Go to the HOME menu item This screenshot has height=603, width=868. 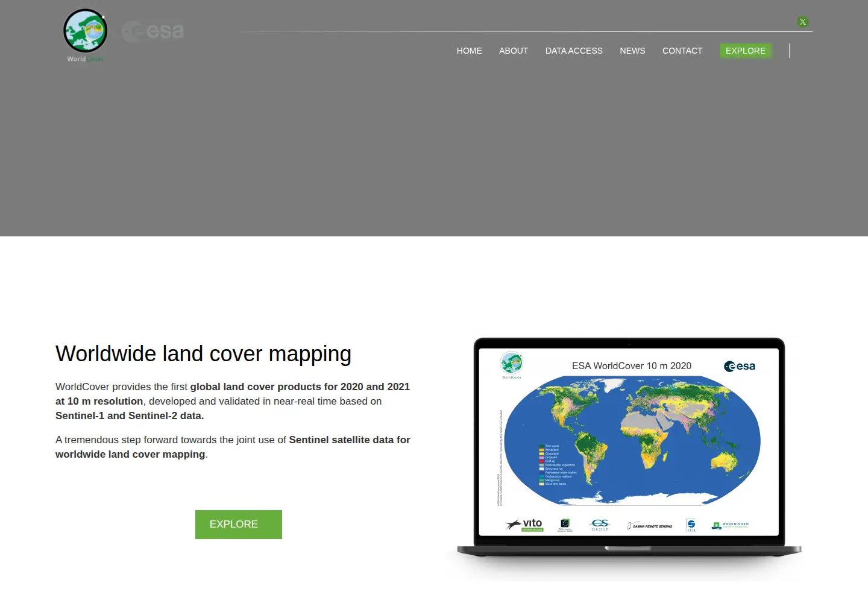[470, 51]
